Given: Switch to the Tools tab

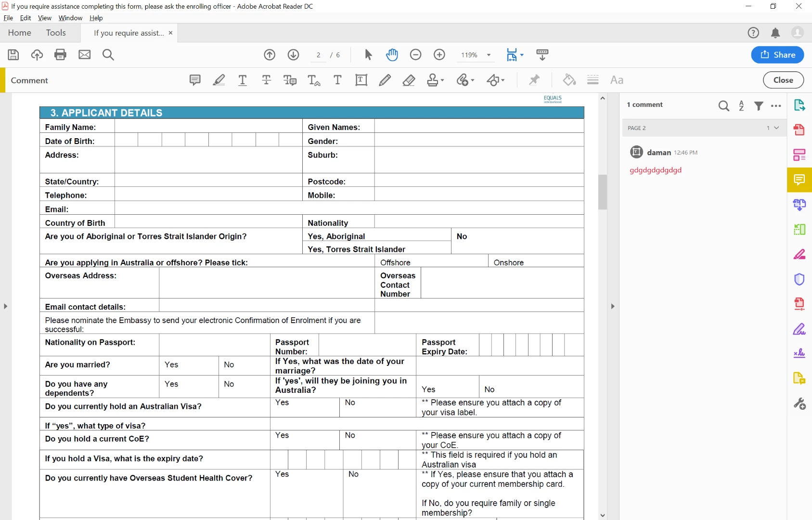Looking at the screenshot, I should 56,33.
